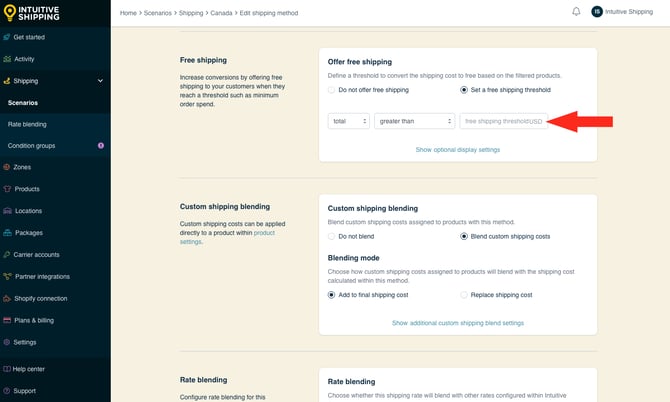This screenshot has width=670, height=402.
Task: Click the Intuitive Shipping logo
Action: 32,13
